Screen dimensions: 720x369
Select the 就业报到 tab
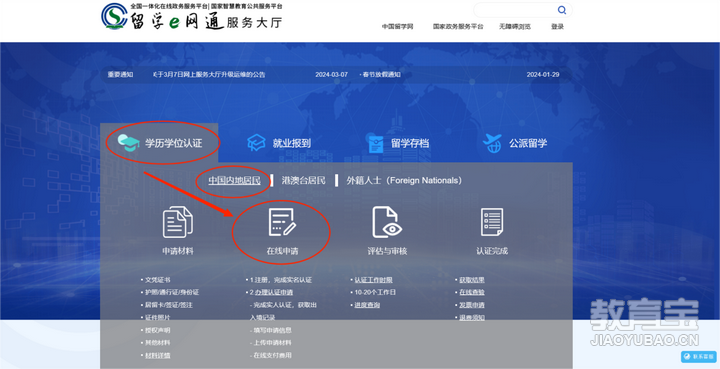(x=279, y=143)
